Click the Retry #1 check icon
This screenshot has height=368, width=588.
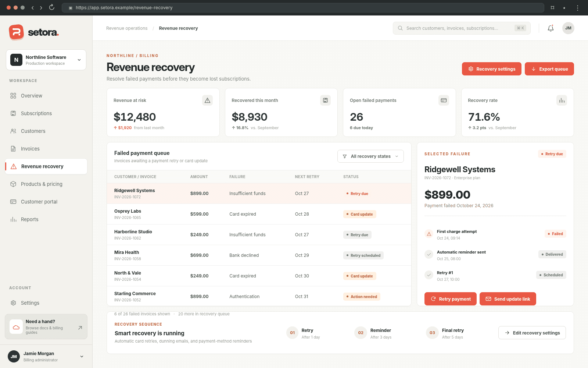tap(429, 275)
